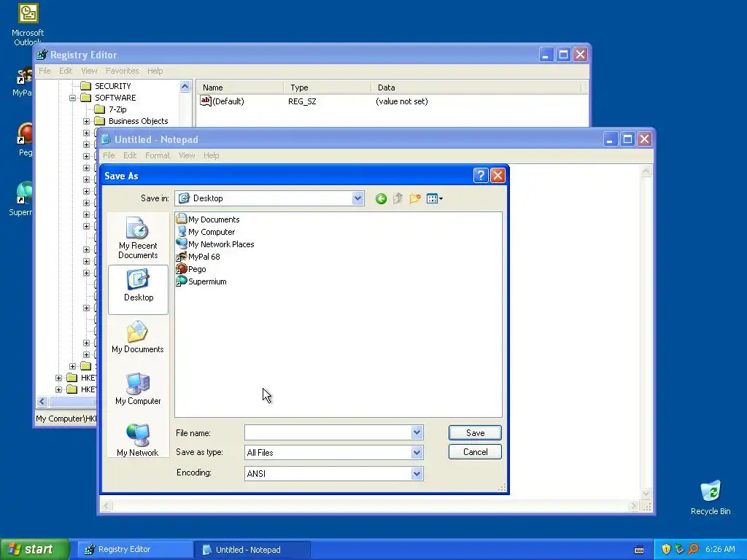The image size is (747, 560).
Task: Click the Help question mark button in Save As
Action: 481,176
